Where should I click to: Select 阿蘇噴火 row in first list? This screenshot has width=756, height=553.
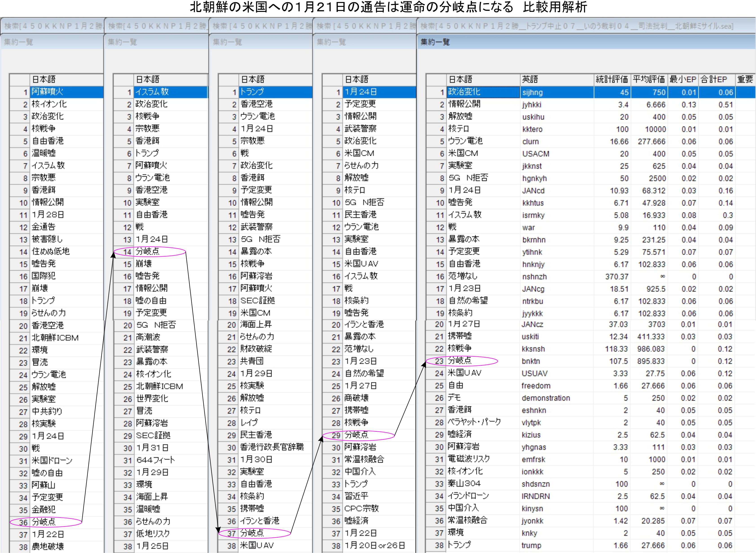(47, 92)
